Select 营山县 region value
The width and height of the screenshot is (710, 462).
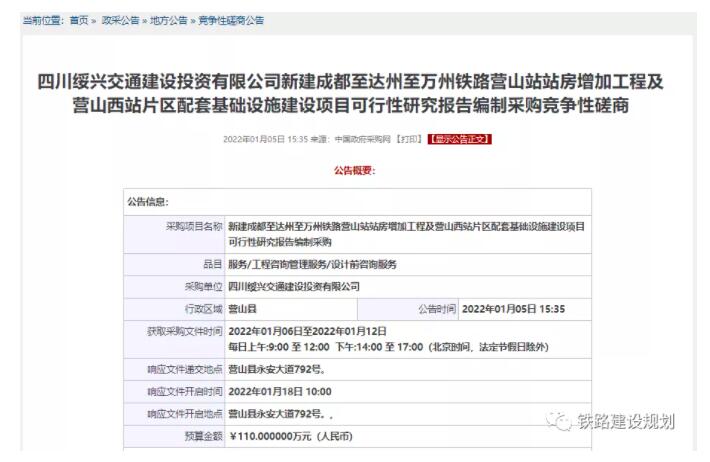tap(242, 309)
